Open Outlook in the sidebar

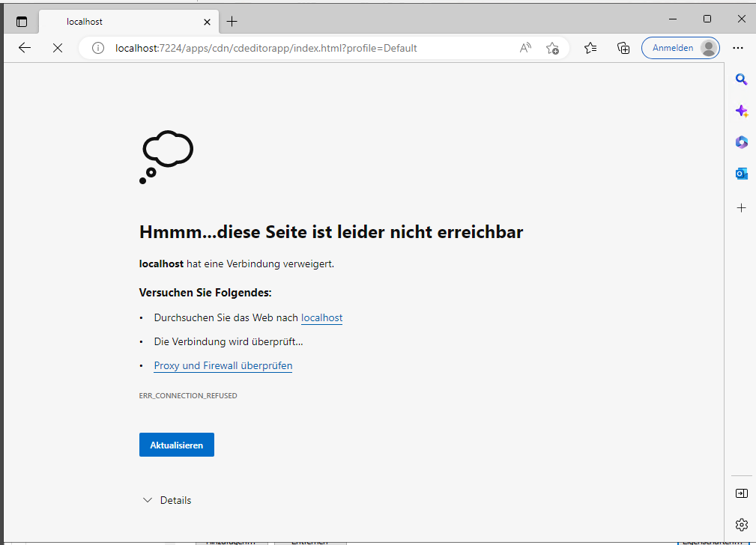741,174
